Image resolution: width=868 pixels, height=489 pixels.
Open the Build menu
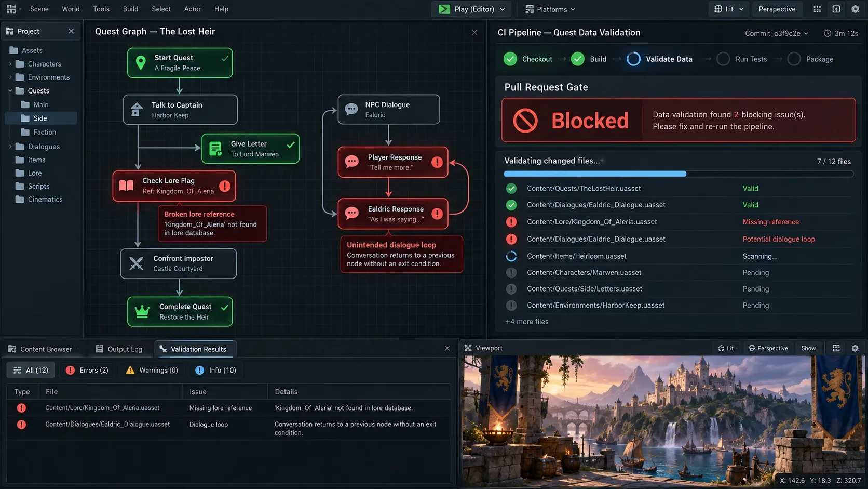coord(130,9)
